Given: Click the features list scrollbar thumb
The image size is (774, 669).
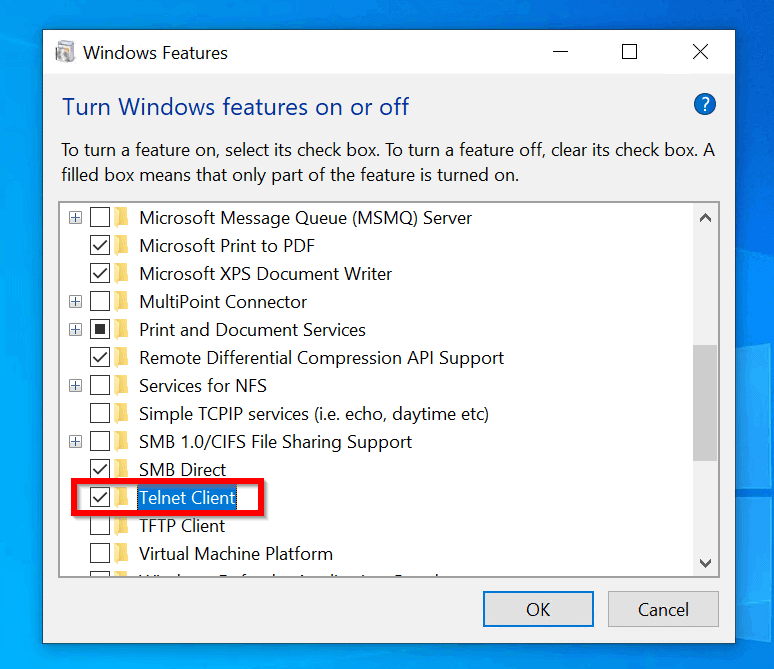Looking at the screenshot, I should [x=705, y=403].
